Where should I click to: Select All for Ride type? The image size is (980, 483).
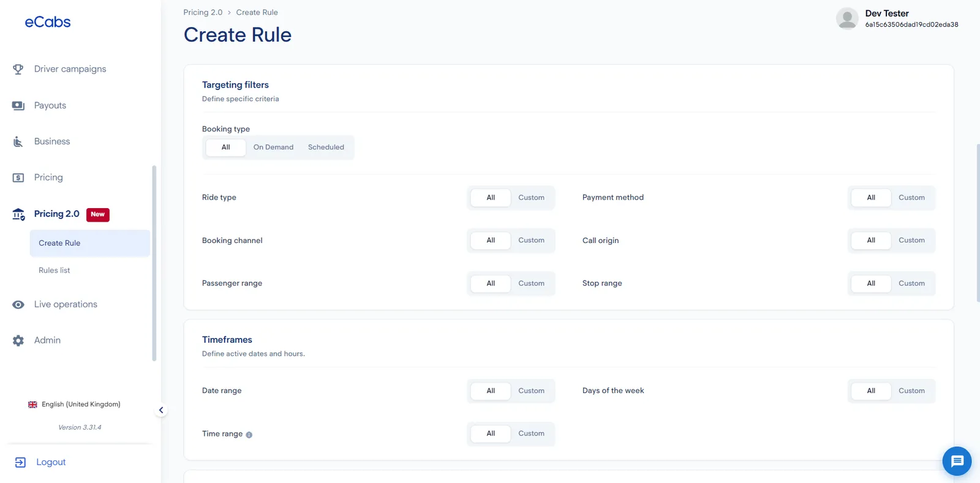tap(491, 198)
